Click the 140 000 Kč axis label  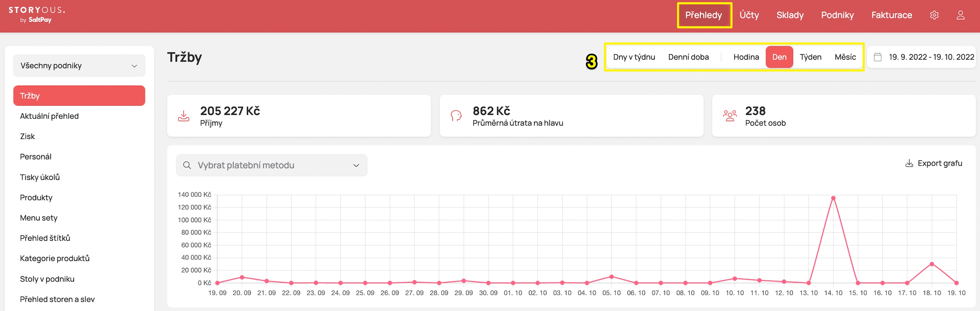click(x=194, y=194)
